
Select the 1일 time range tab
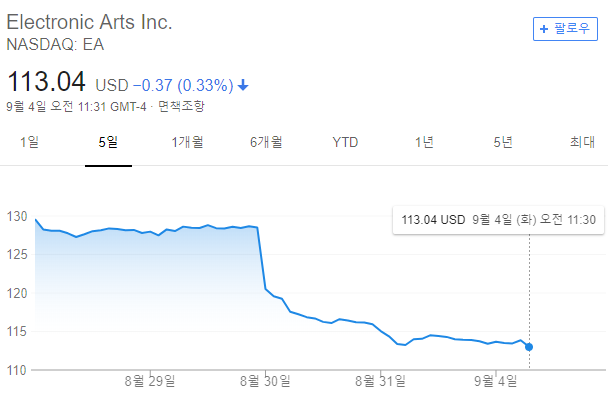click(x=29, y=142)
